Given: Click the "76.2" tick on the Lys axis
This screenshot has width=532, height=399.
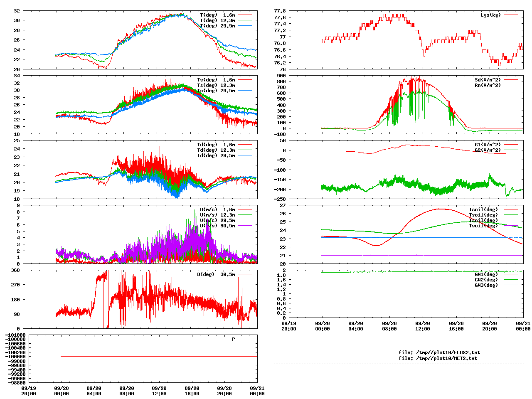Looking at the screenshot, I should pyautogui.click(x=280, y=63).
